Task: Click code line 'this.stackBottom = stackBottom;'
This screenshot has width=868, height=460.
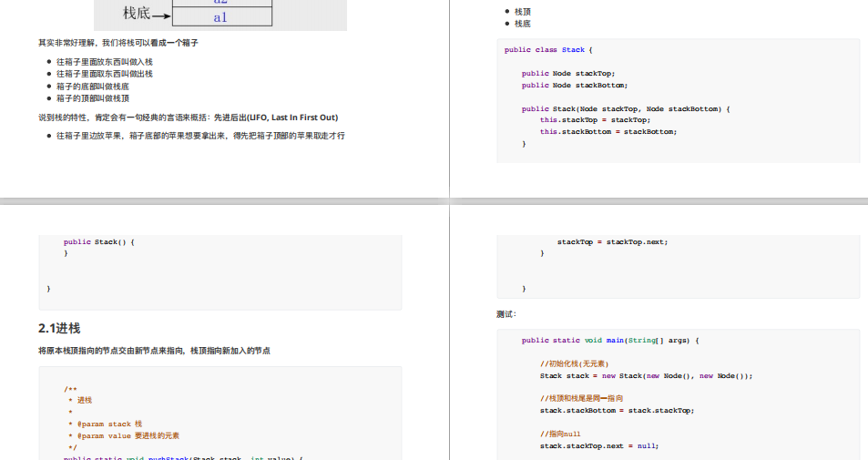Action: click(x=608, y=132)
